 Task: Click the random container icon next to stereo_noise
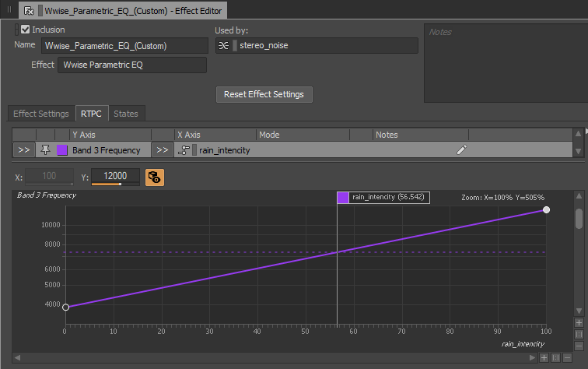pyautogui.click(x=223, y=45)
